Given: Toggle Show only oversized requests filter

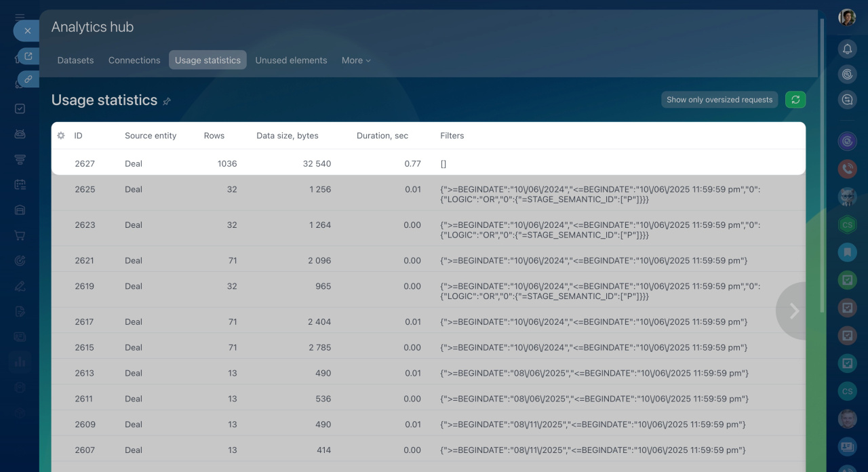Looking at the screenshot, I should click(x=719, y=100).
